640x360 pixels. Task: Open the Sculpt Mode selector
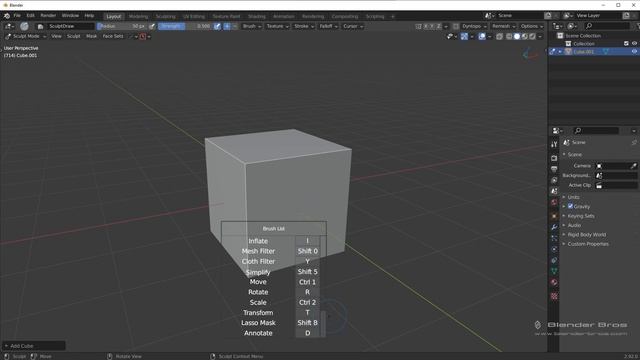click(x=25, y=36)
